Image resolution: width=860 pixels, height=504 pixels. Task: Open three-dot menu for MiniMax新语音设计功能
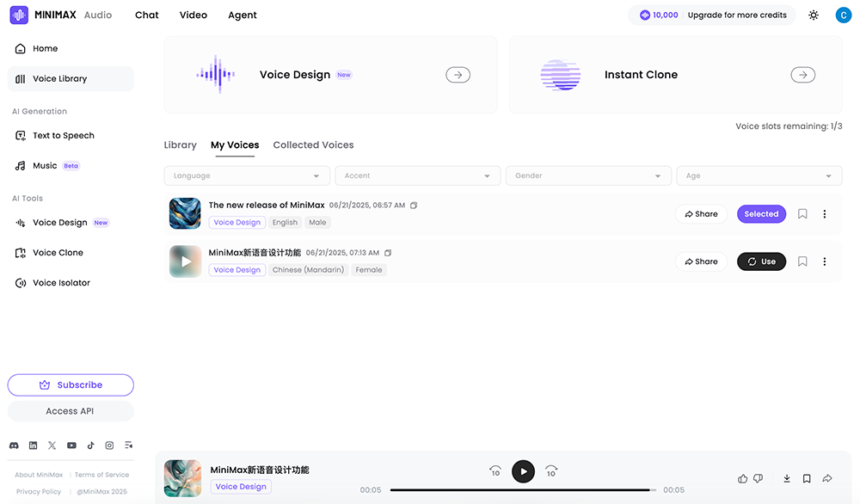pyautogui.click(x=824, y=261)
